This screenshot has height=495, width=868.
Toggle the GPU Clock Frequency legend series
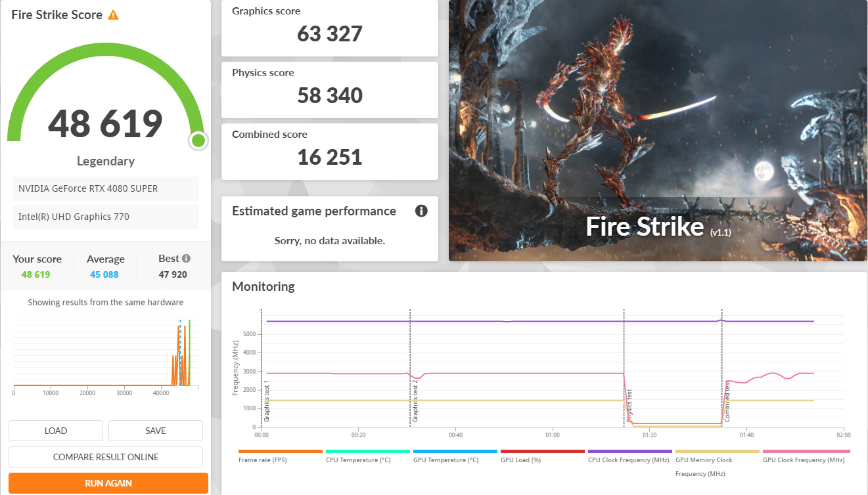(806, 456)
